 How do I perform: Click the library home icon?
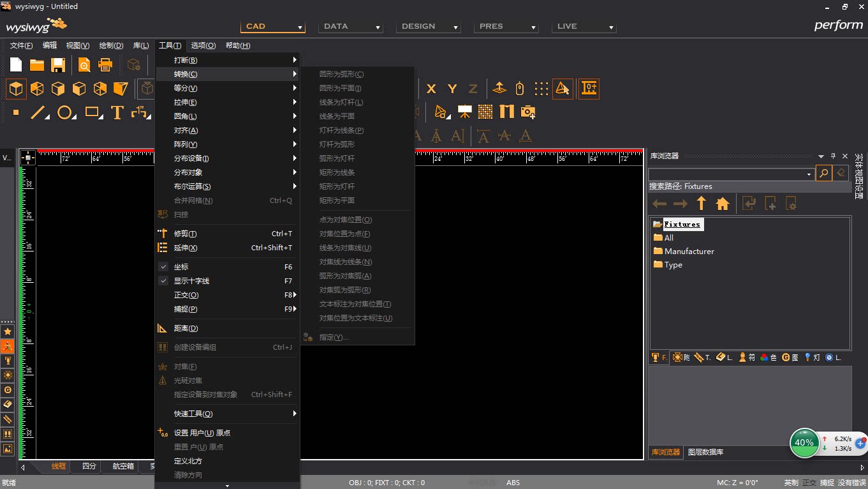(x=723, y=204)
